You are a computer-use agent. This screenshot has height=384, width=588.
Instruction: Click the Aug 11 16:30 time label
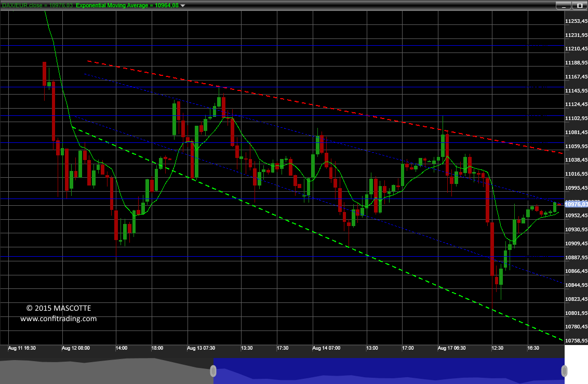pos(22,348)
